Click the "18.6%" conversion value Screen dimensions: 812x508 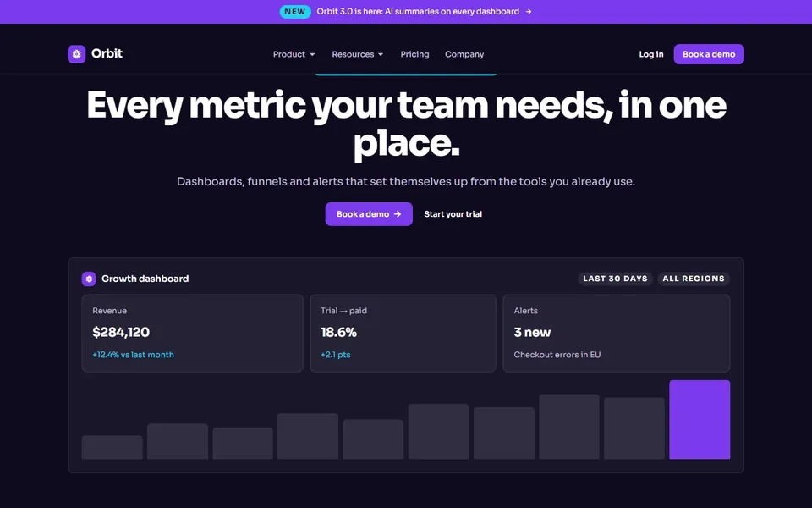pyautogui.click(x=338, y=332)
